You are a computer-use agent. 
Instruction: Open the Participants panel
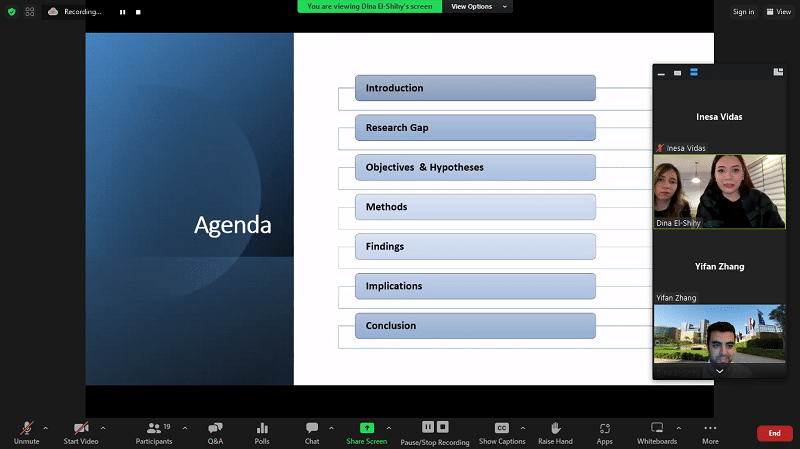click(x=153, y=428)
